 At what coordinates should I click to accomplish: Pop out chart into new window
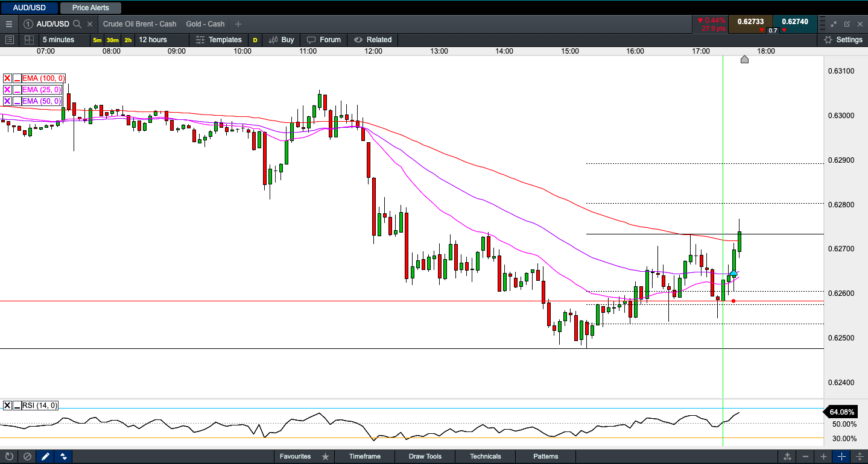847,24
